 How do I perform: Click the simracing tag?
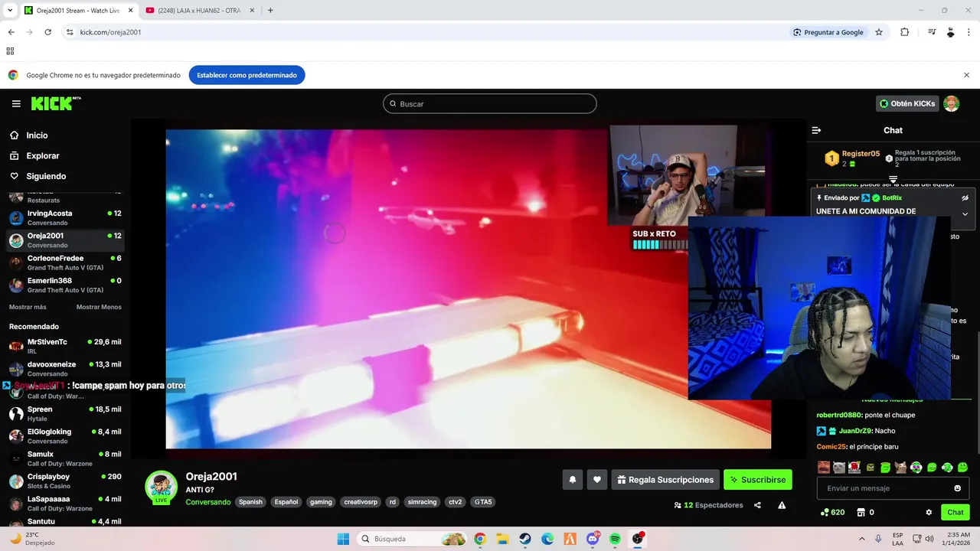coord(422,502)
